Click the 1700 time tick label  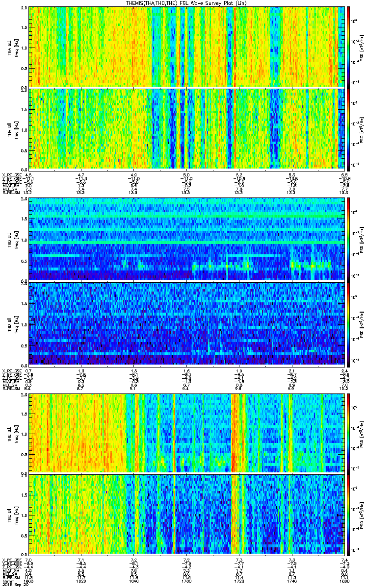[186, 581]
